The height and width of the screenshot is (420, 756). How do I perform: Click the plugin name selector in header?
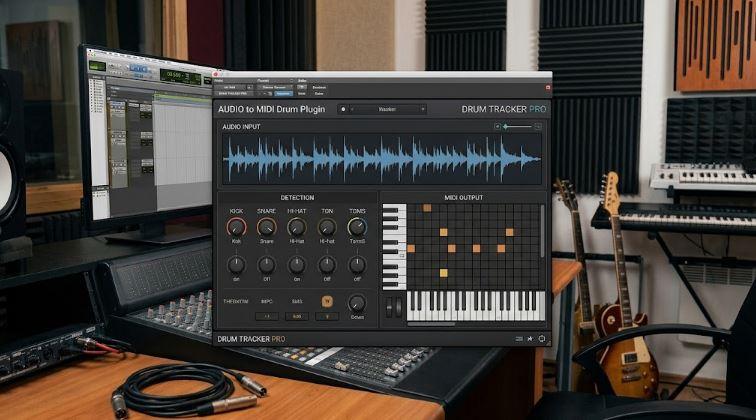pyautogui.click(x=235, y=93)
